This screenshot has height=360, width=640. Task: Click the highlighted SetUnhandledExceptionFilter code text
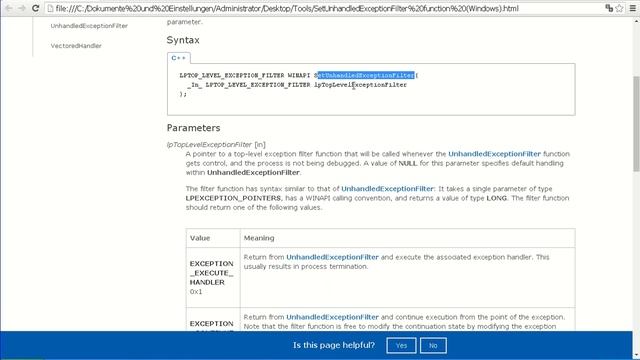366,75
